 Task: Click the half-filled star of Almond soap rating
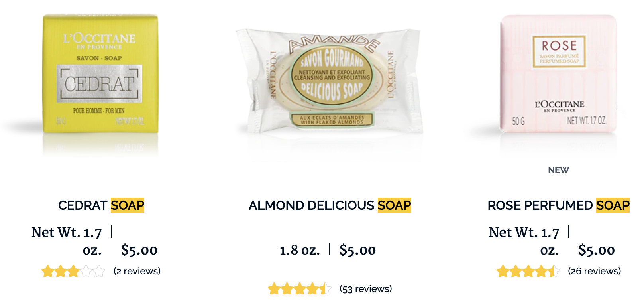(325, 289)
